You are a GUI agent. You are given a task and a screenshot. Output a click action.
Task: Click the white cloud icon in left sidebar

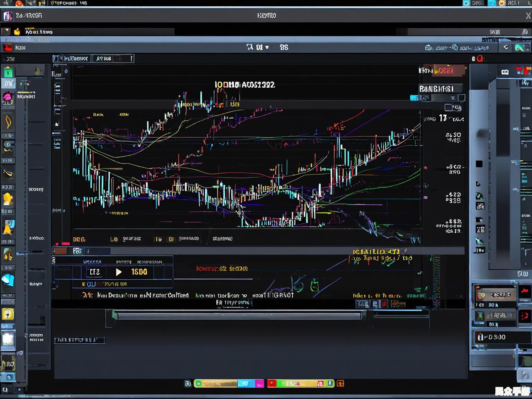click(8, 339)
